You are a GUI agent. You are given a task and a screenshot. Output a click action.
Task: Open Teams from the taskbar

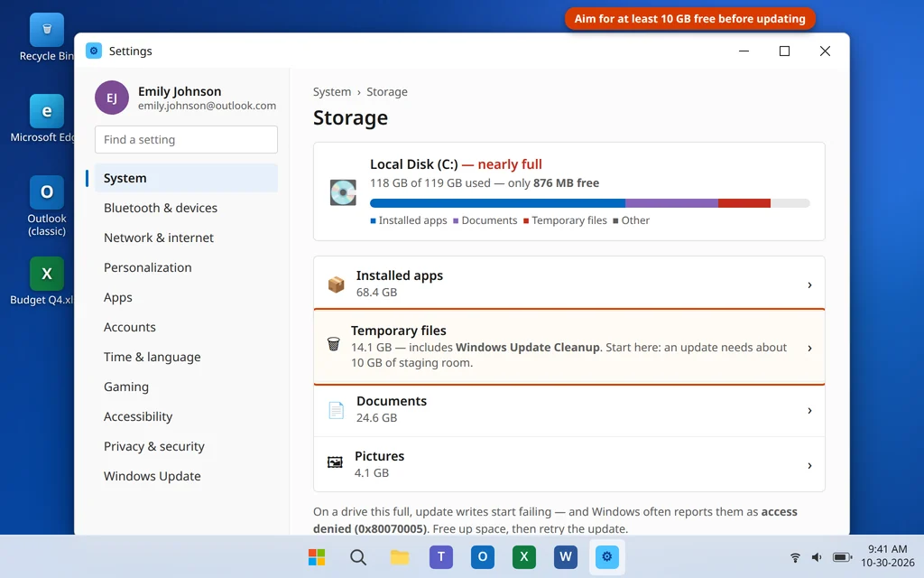440,556
